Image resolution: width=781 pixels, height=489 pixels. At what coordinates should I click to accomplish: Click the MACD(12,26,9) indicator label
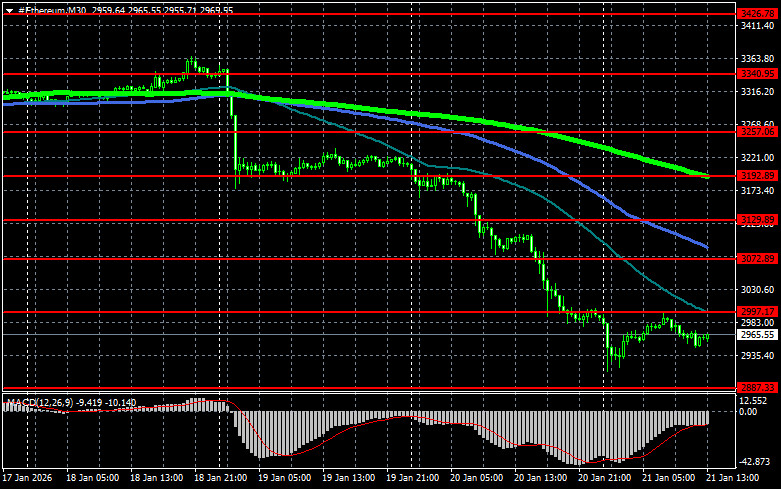click(x=40, y=402)
